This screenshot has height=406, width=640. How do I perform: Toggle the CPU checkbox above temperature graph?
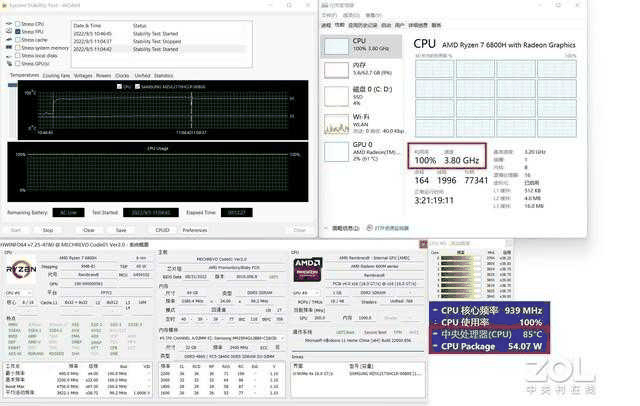coord(119,87)
